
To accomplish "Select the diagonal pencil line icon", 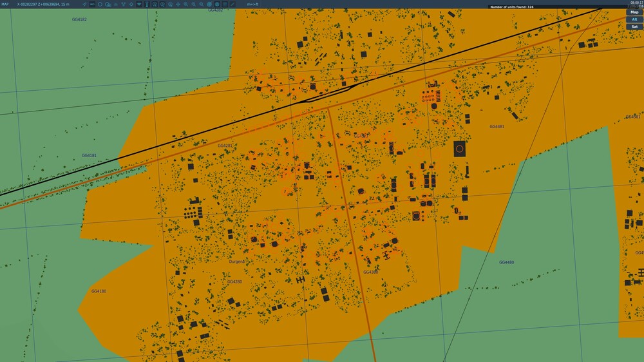I will [232, 4].
